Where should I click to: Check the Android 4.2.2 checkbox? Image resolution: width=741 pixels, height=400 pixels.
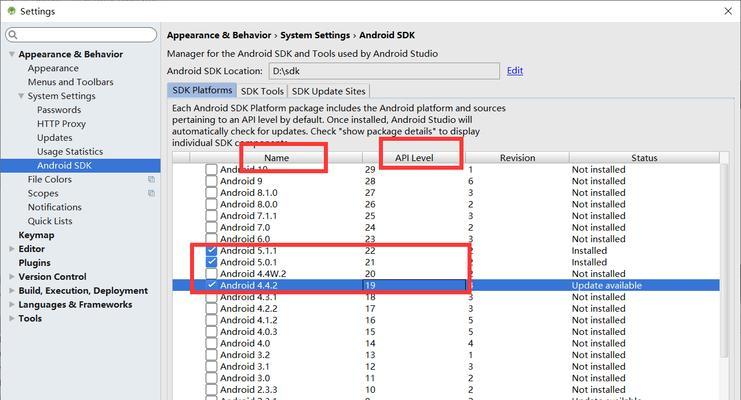(x=211, y=308)
